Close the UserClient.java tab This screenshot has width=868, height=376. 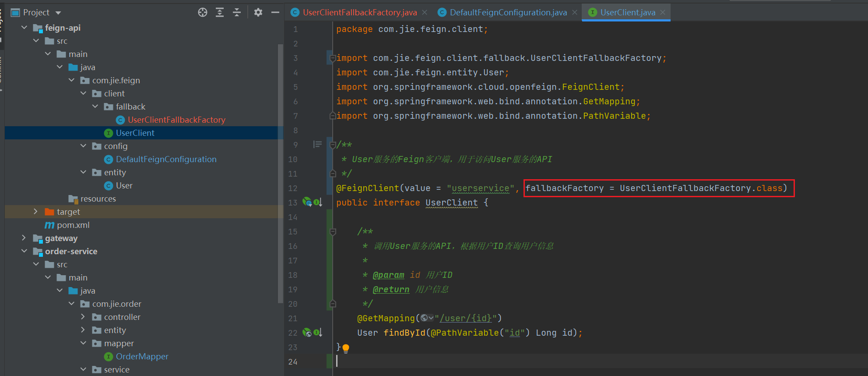663,12
